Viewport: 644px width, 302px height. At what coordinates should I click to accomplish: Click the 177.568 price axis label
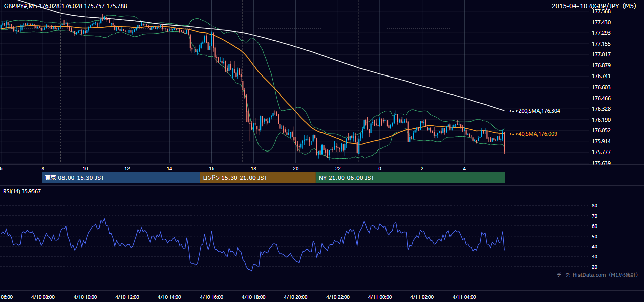601,11
